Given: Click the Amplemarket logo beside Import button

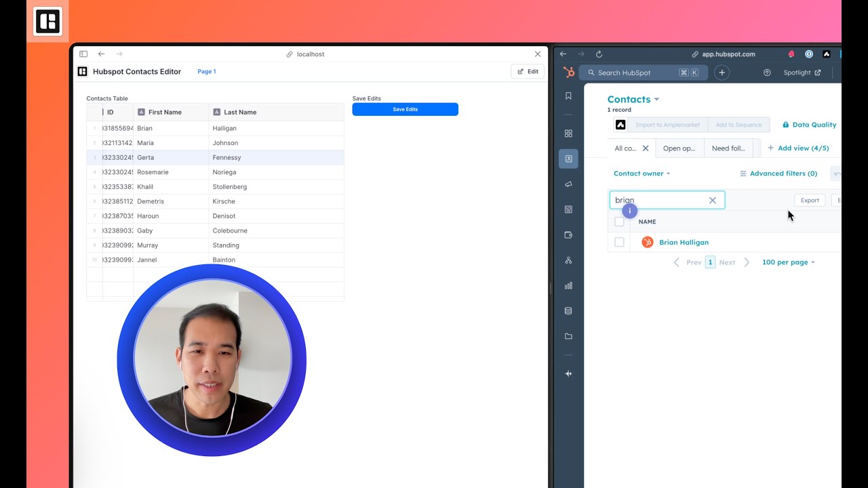Looking at the screenshot, I should pyautogui.click(x=620, y=125).
